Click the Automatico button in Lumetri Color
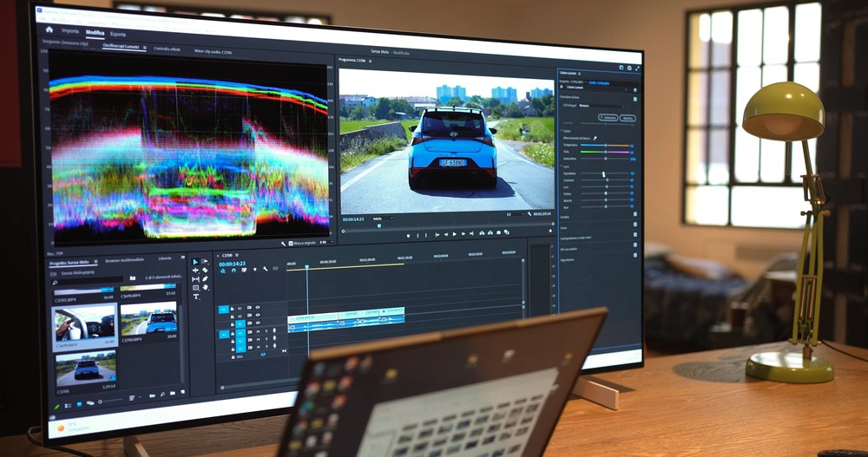 point(608,117)
